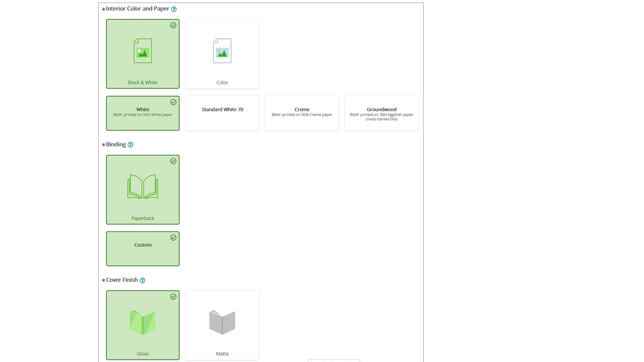Viewport: 644px width, 362px height.
Task: Click the Paperback open book icon
Action: tap(142, 187)
